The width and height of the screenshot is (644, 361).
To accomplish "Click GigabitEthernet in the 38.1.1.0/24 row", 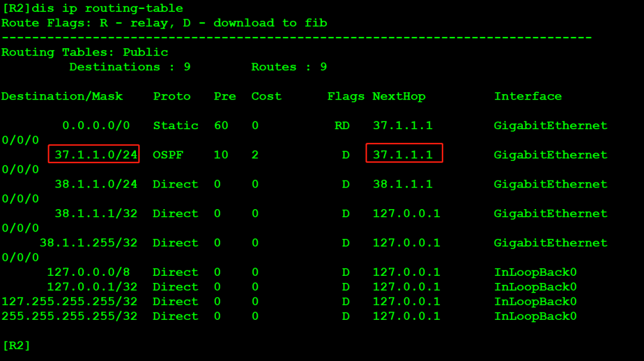I will click(x=550, y=184).
